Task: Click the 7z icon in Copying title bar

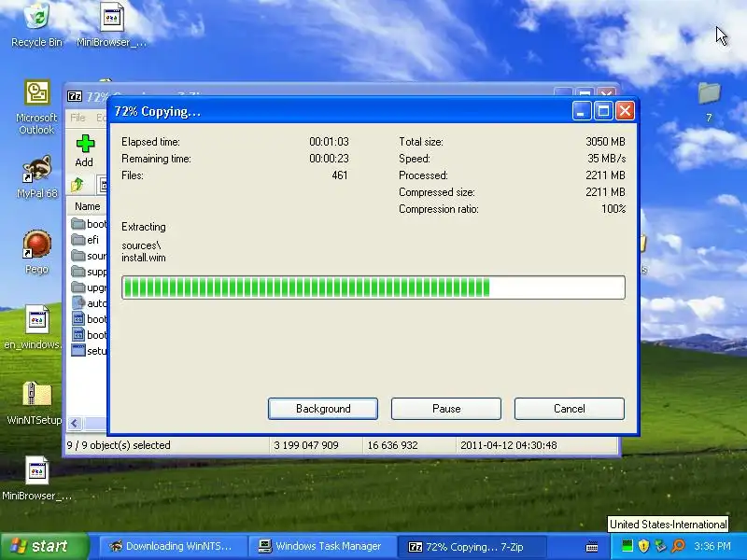Action: 75,96
